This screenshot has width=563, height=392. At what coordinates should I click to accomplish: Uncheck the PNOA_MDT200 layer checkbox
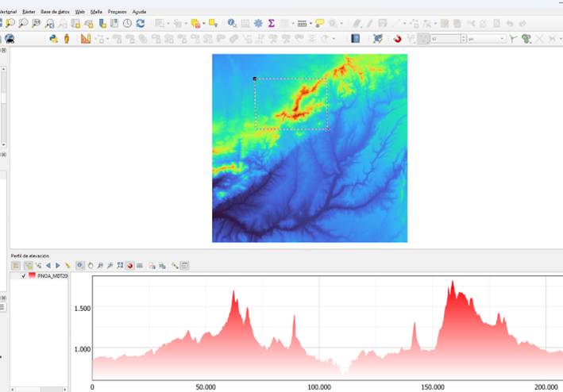[24, 275]
